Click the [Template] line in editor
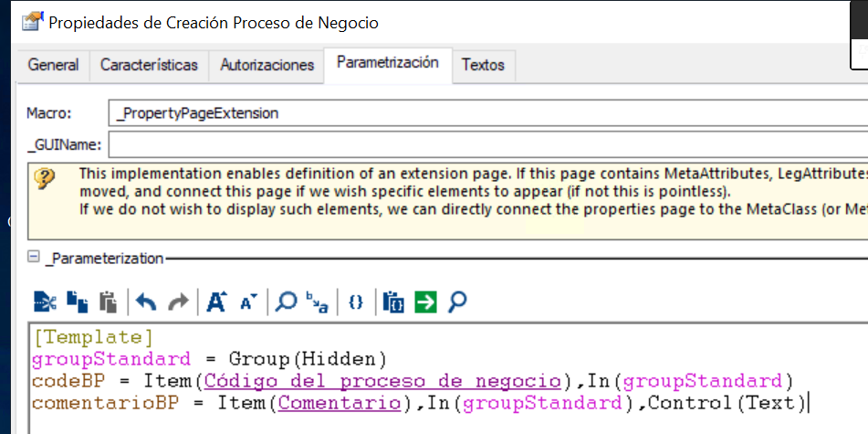Viewport: 868px width, 434px height. point(93,336)
